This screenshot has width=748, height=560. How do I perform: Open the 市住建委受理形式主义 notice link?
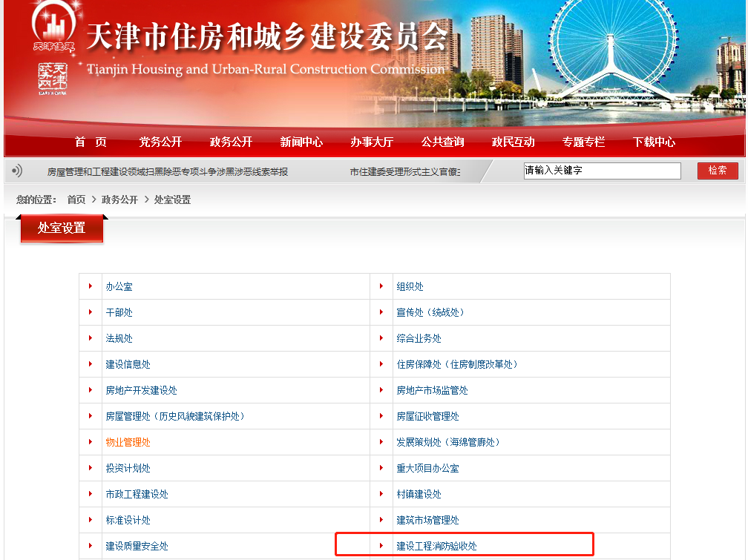click(405, 172)
